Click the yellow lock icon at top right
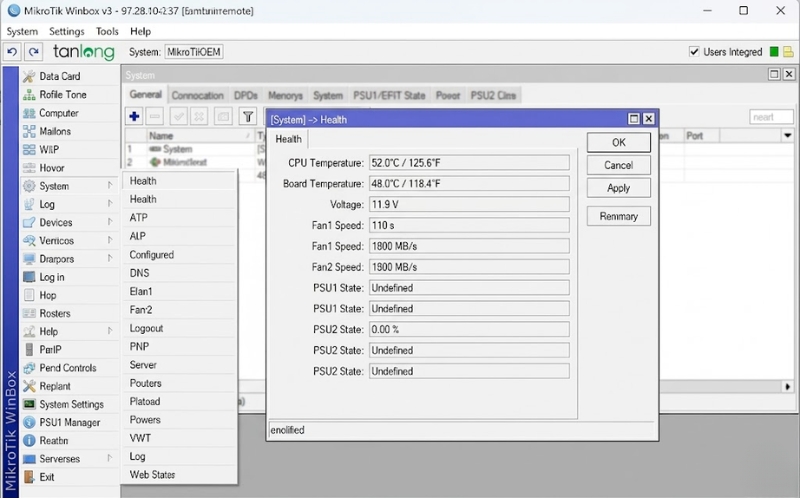 788,52
